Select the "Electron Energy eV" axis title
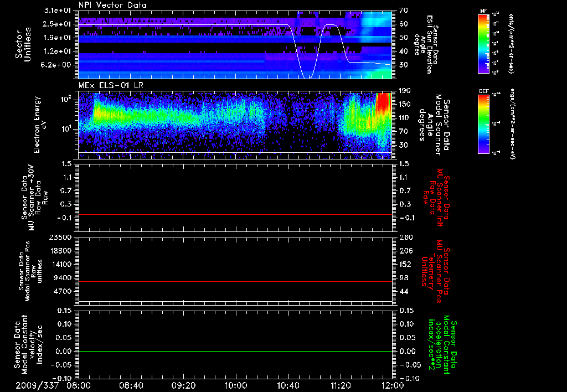Viewport: 567px width, 392px height. [40, 125]
